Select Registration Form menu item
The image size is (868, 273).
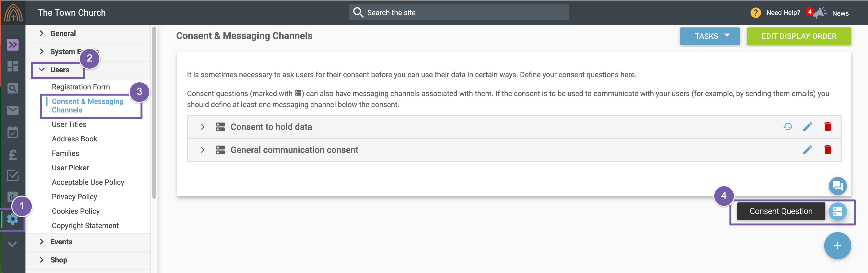(x=81, y=87)
